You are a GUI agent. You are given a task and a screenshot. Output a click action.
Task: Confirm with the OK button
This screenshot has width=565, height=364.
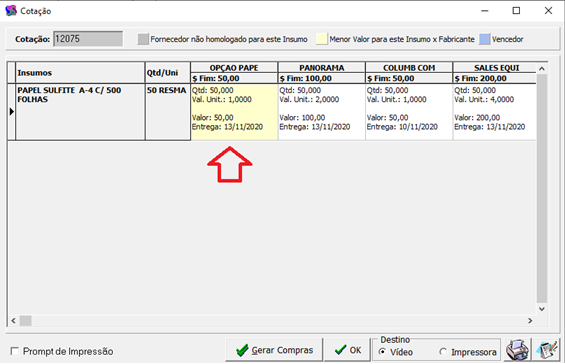[x=347, y=350]
